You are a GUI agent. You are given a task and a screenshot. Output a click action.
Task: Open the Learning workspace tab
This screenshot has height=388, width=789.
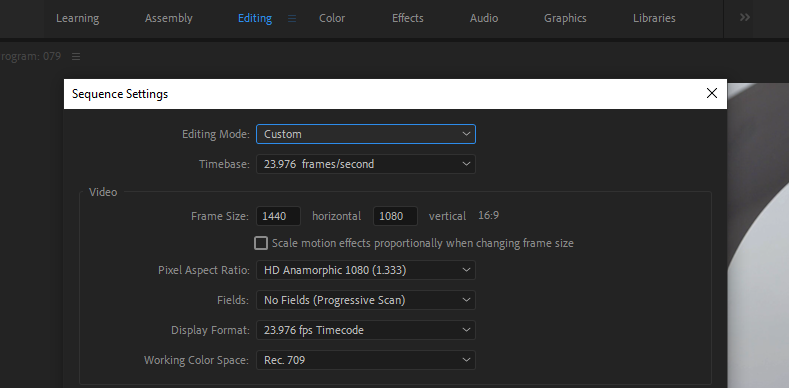click(x=77, y=18)
